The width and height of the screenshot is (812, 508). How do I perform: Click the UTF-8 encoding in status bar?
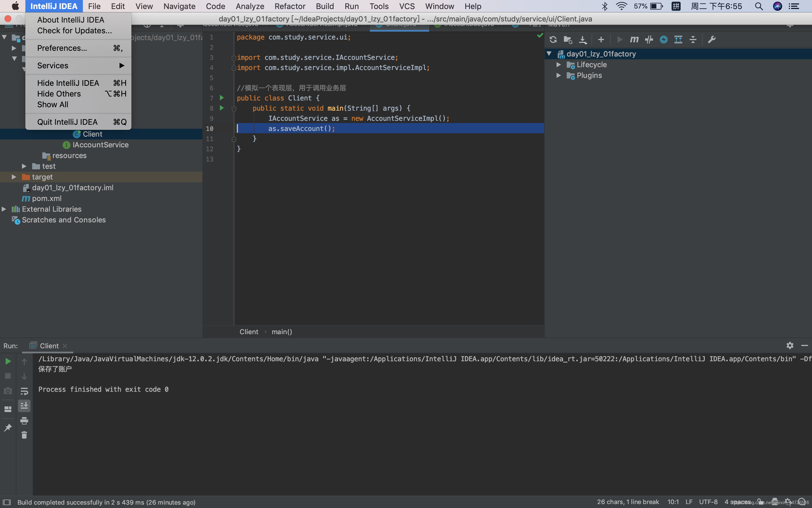(708, 502)
